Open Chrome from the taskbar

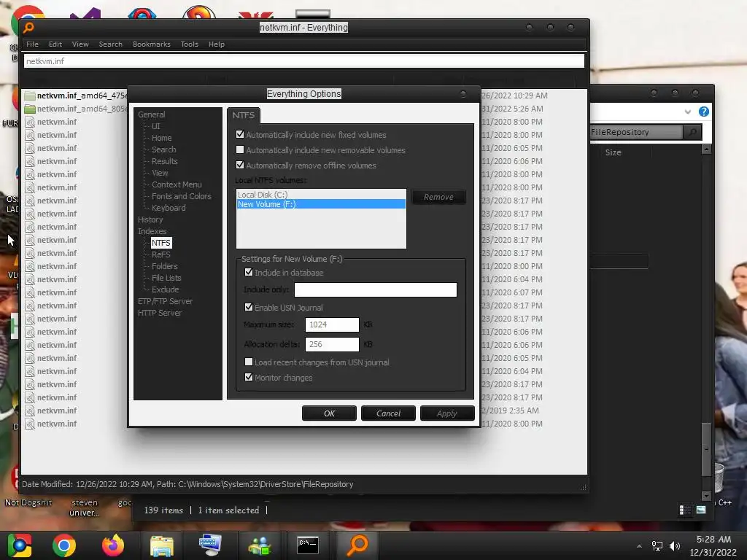point(64,545)
